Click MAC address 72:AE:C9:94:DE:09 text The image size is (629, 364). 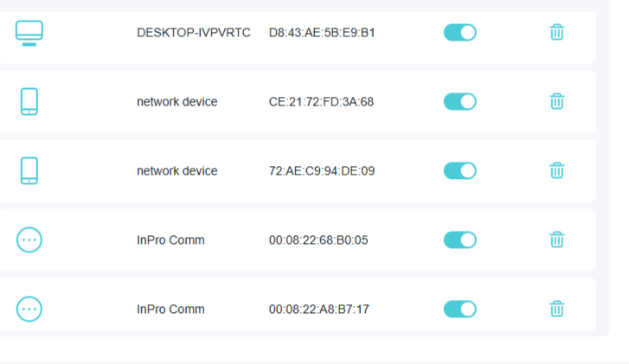pyautogui.click(x=322, y=171)
